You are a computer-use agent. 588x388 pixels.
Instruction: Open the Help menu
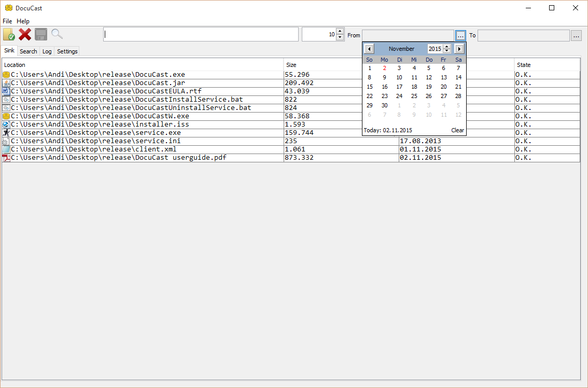point(23,21)
